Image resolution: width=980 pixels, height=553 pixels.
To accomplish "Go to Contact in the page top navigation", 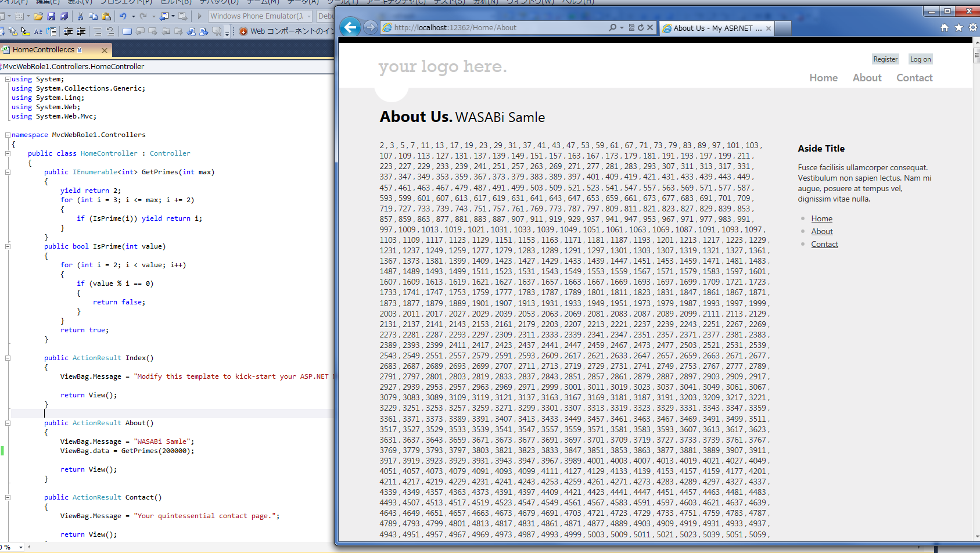I will point(914,78).
